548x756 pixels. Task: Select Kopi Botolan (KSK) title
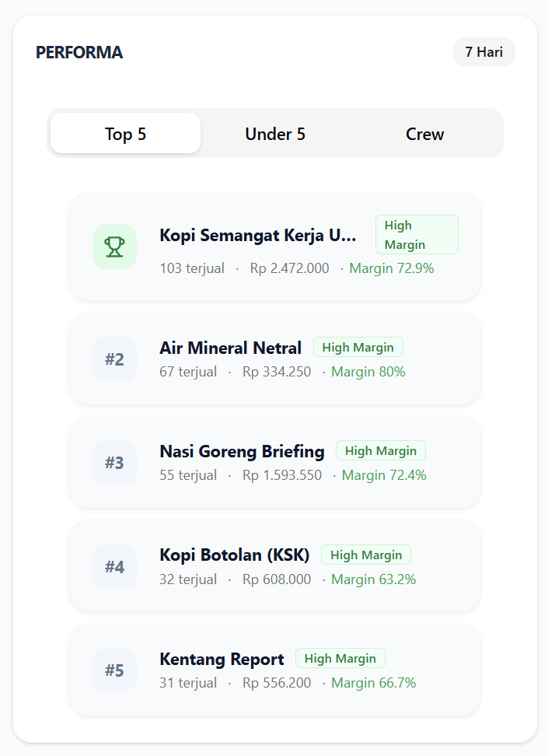pyautogui.click(x=234, y=555)
